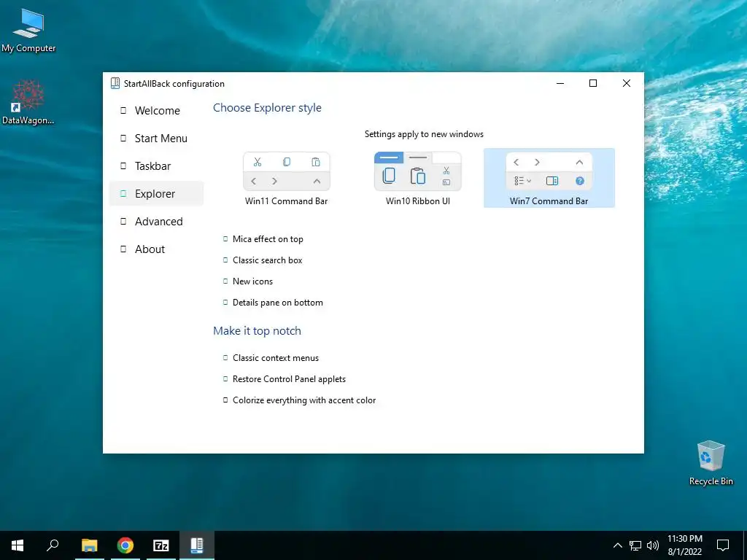Open the volume speaker tray icon

[653, 545]
